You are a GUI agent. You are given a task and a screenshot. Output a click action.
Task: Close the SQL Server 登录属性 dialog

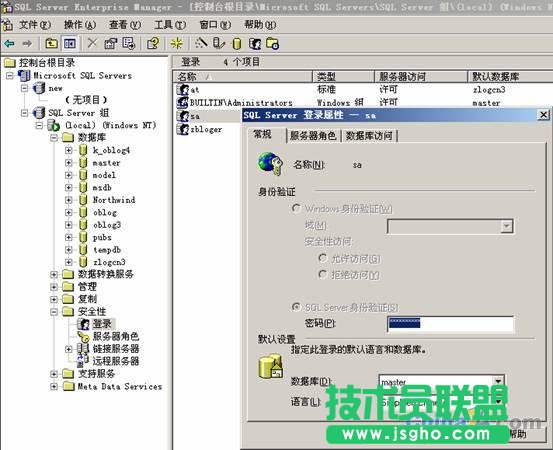pyautogui.click(x=543, y=115)
